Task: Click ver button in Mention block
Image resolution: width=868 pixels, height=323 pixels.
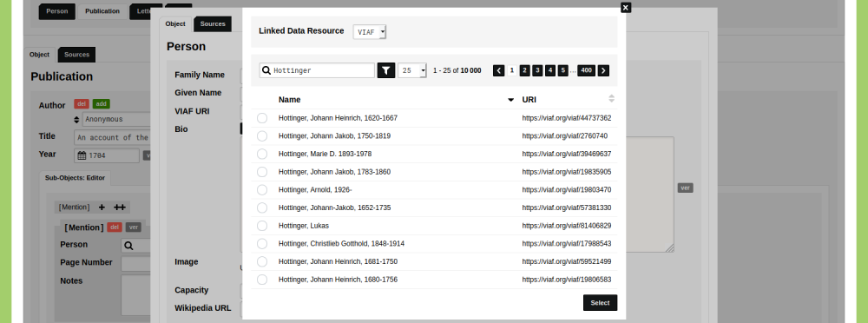Action: pyautogui.click(x=134, y=227)
